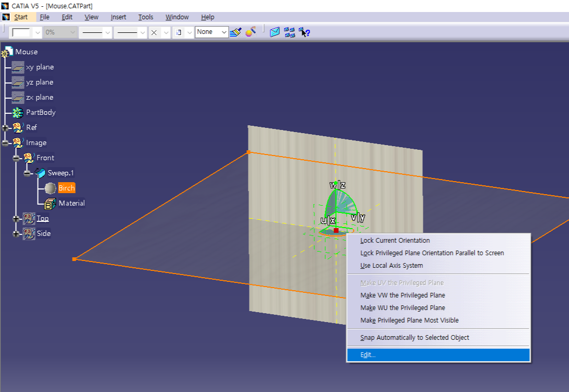Click the u|x compass axis label
This screenshot has width=569, height=392.
[x=328, y=220]
